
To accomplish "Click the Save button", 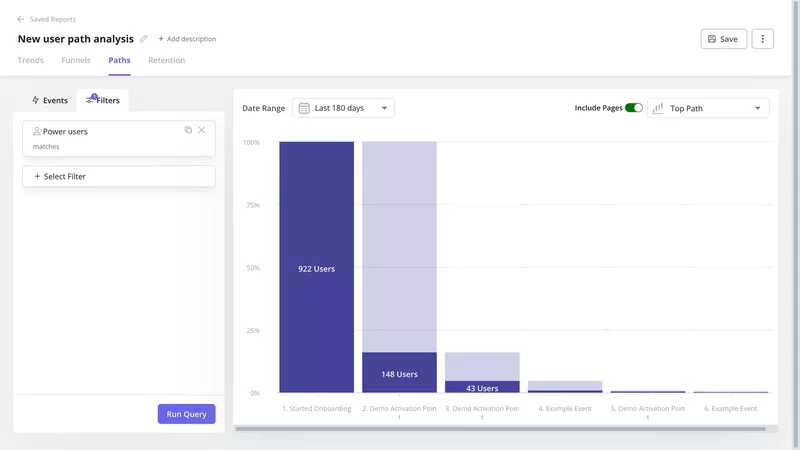I will (x=722, y=39).
